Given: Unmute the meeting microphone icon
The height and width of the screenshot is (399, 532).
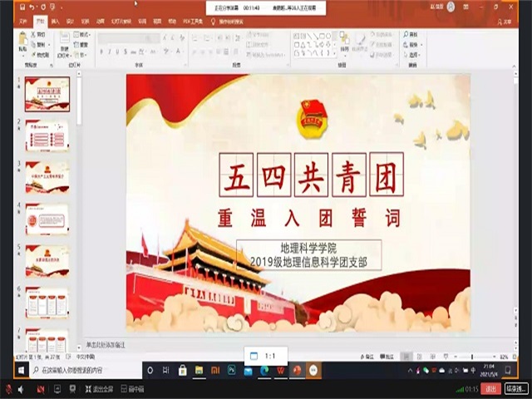Looking at the screenshot, I should point(8,389).
